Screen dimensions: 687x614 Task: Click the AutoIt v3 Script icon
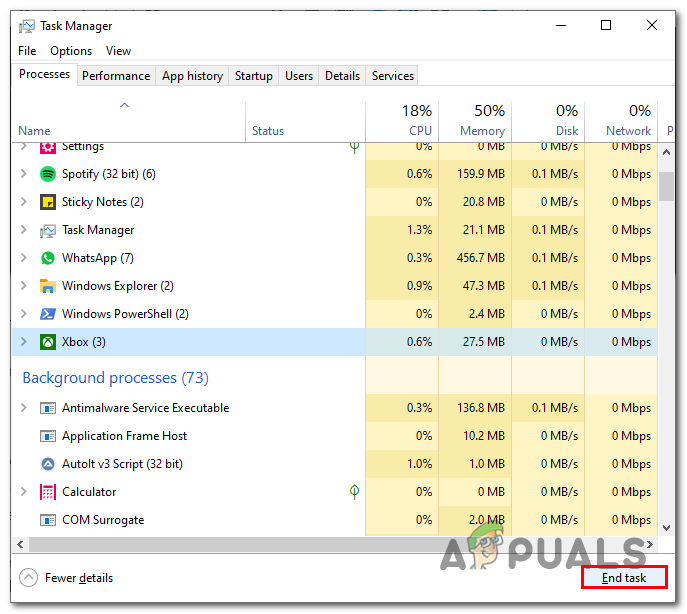48,464
